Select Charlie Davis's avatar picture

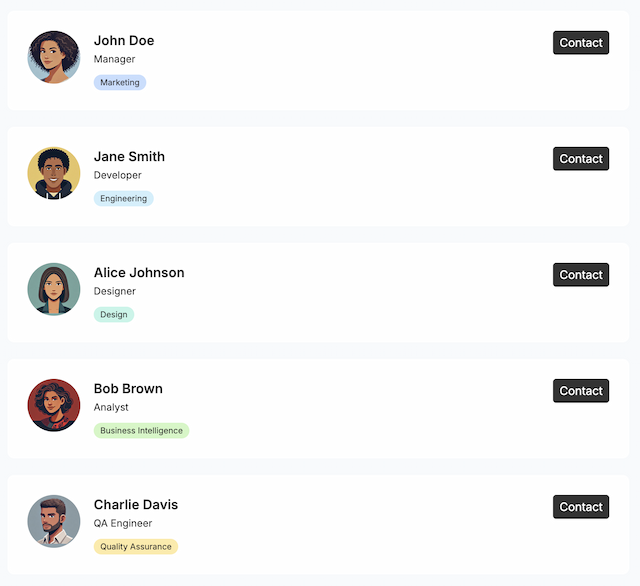[x=54, y=521]
